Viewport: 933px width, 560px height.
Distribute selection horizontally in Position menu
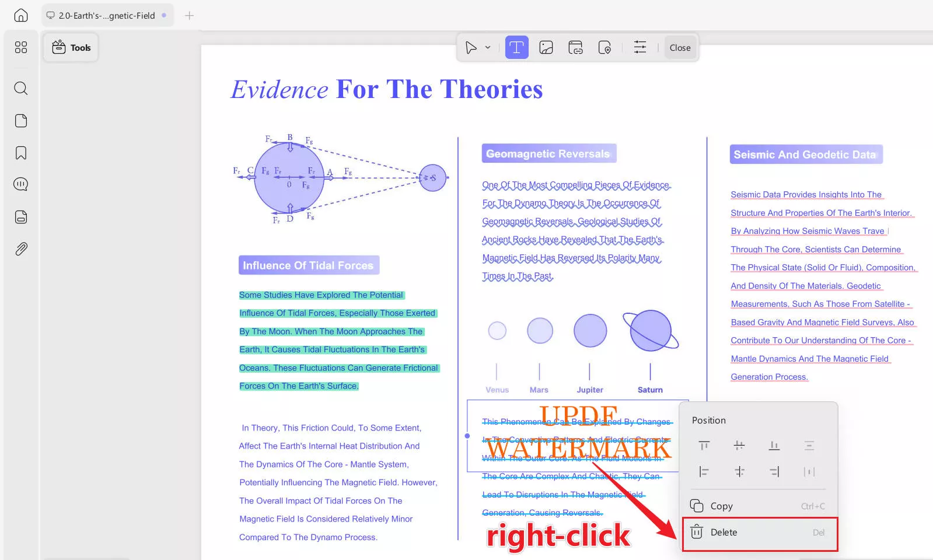(809, 471)
